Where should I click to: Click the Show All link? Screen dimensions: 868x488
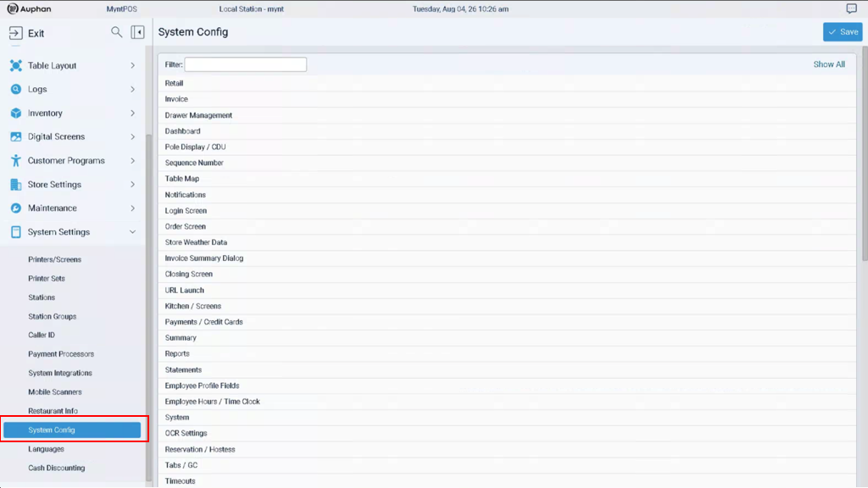tap(829, 64)
